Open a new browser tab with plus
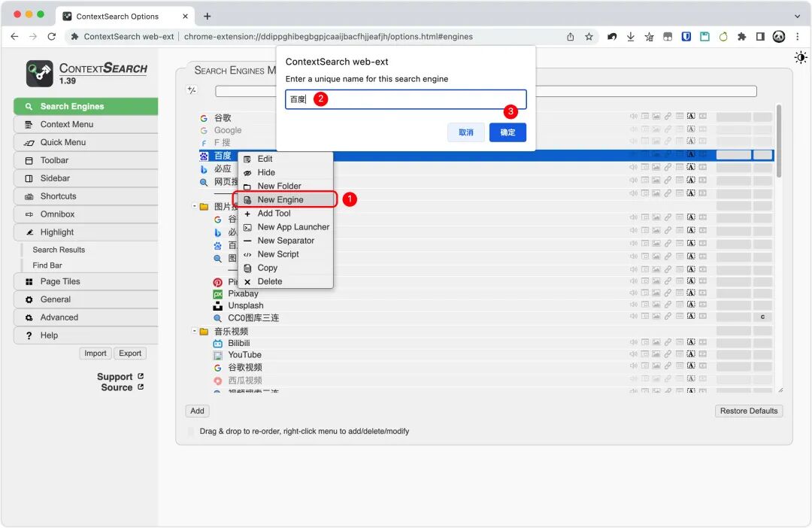The width and height of the screenshot is (812, 528). (x=208, y=16)
